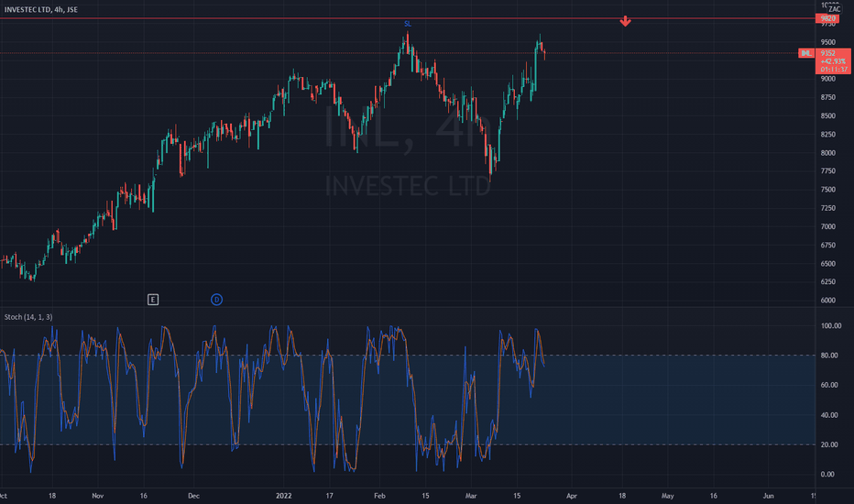The width and height of the screenshot is (854, 504).
Task: Click the INL symbol tag on price axis
Action: (x=806, y=53)
